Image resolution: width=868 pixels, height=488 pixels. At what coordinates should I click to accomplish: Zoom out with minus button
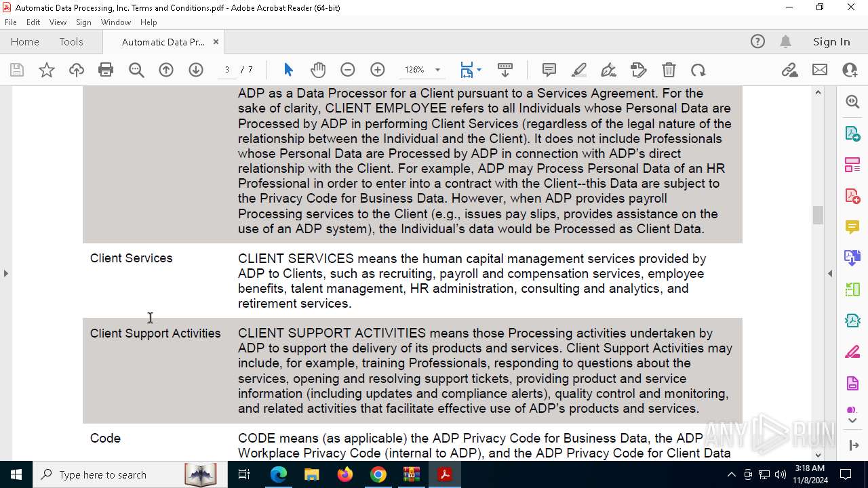(348, 70)
